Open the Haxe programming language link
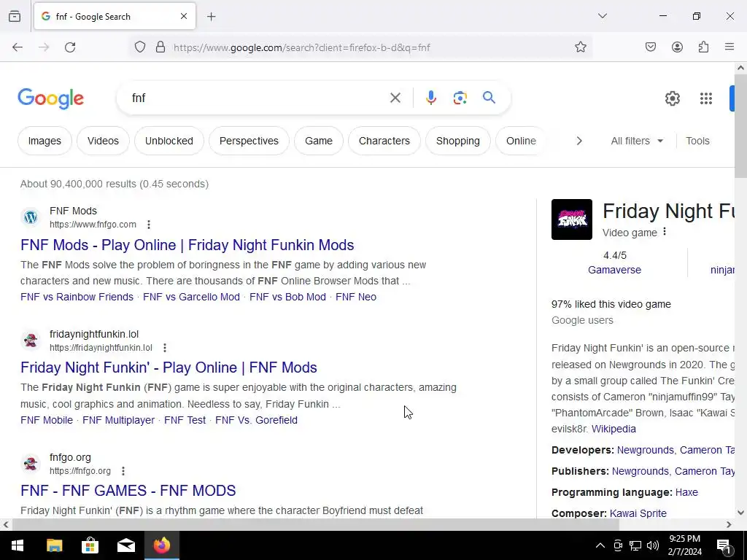 coord(686,492)
